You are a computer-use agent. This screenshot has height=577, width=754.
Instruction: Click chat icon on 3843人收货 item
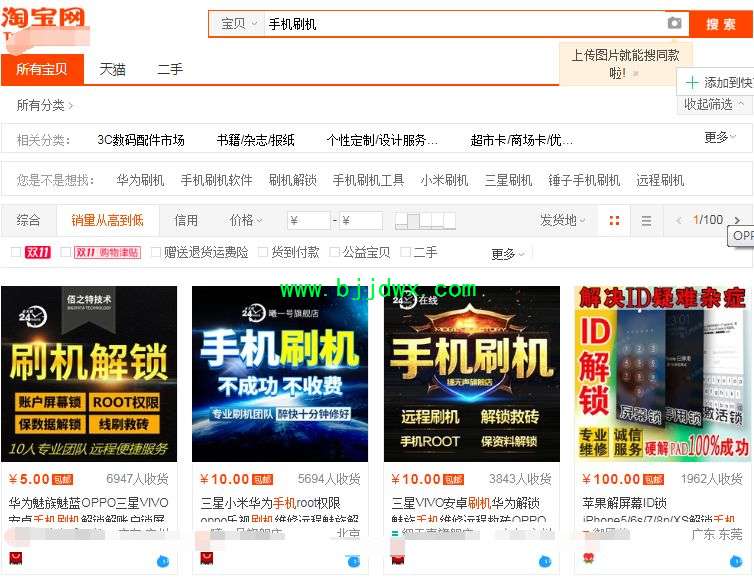pos(545,561)
